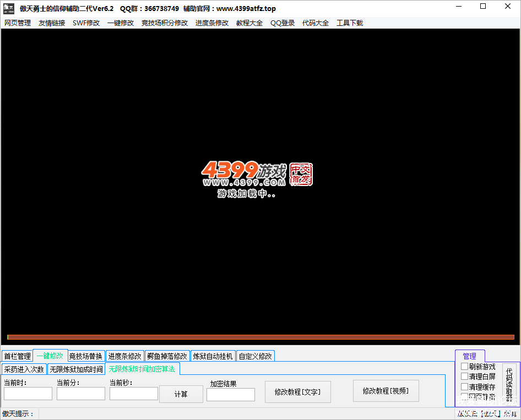
Task: Switch to the 首栏管理 tab
Action: pos(17,356)
